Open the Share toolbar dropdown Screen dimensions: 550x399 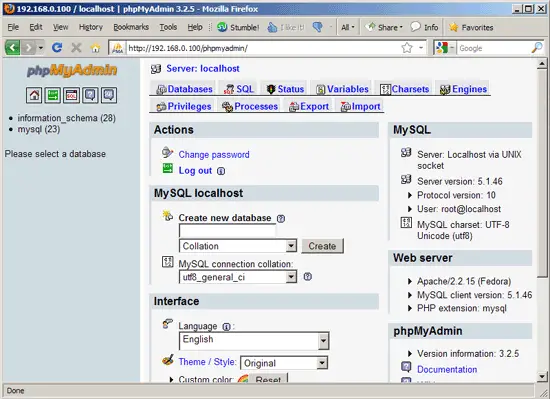pos(384,27)
